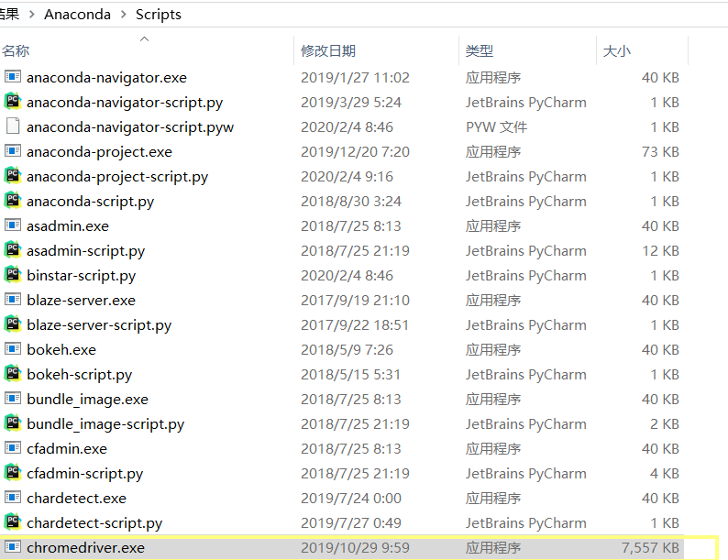
Task: Select file name bundle_image-script.py
Action: pyautogui.click(x=105, y=424)
